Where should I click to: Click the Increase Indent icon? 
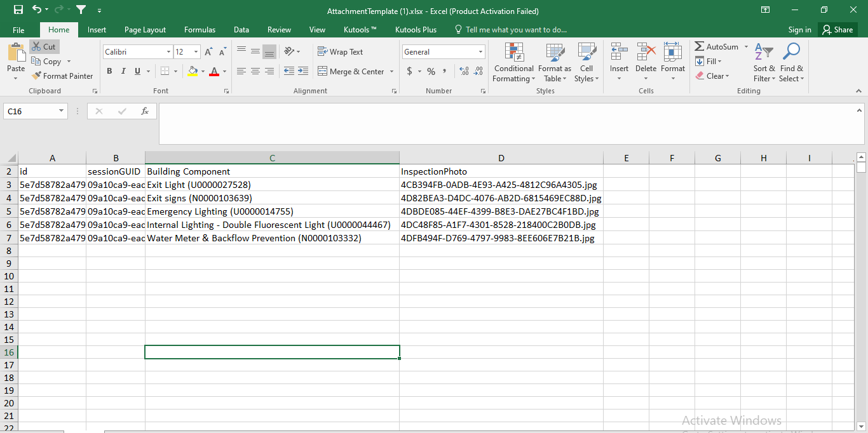pyautogui.click(x=303, y=72)
